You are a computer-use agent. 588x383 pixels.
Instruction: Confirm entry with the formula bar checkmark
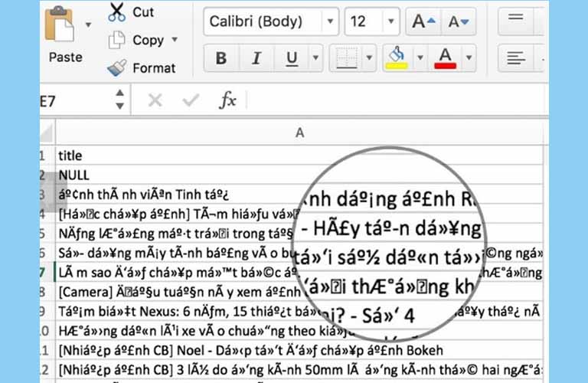[x=191, y=100]
